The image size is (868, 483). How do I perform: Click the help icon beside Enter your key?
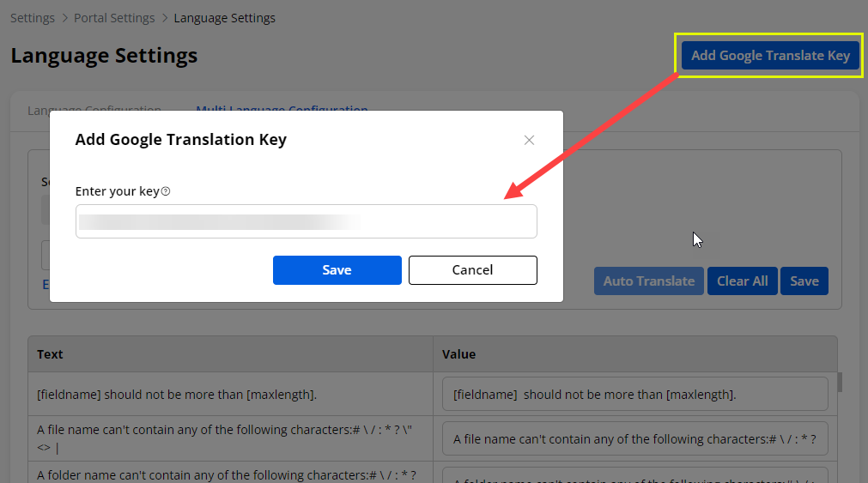coord(166,191)
